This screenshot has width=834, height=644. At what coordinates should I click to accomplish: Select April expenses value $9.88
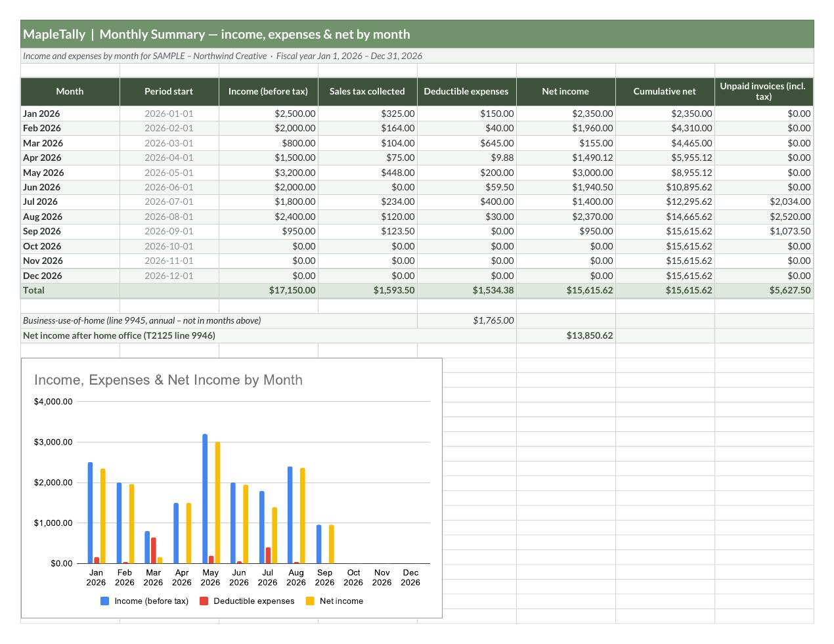click(x=467, y=158)
